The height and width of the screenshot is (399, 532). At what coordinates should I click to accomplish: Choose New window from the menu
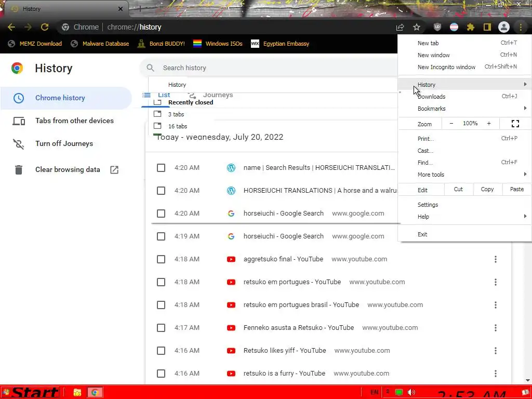[x=465, y=55]
